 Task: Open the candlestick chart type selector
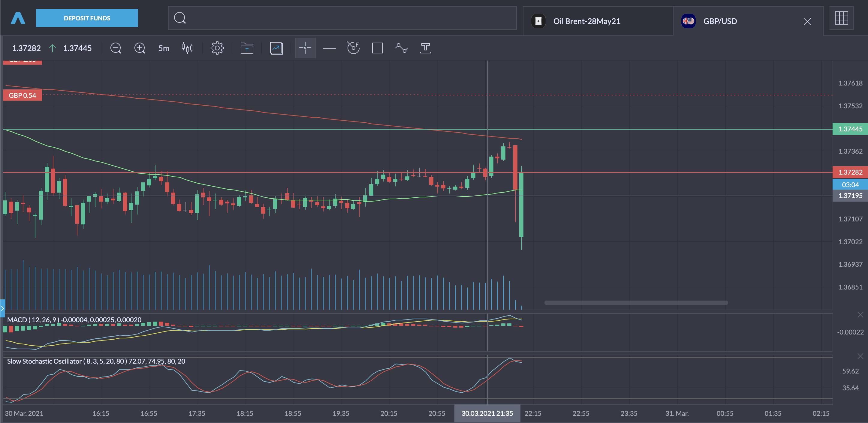click(187, 48)
